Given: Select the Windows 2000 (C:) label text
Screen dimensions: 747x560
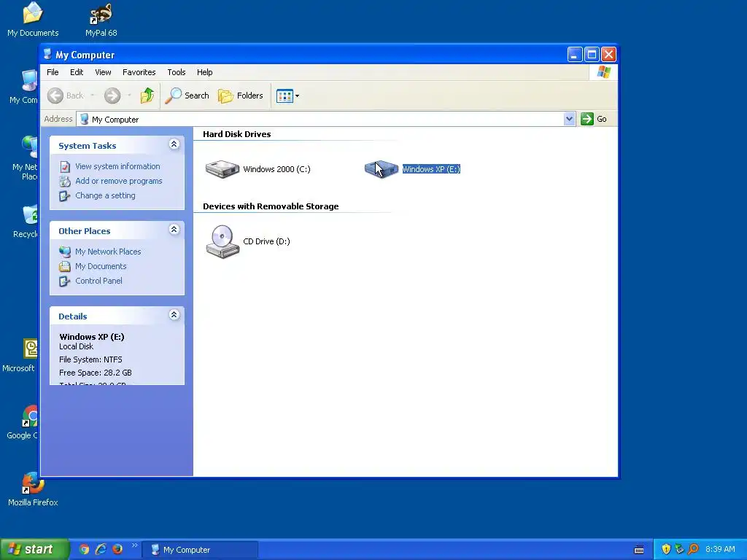Looking at the screenshot, I should pos(276,169).
